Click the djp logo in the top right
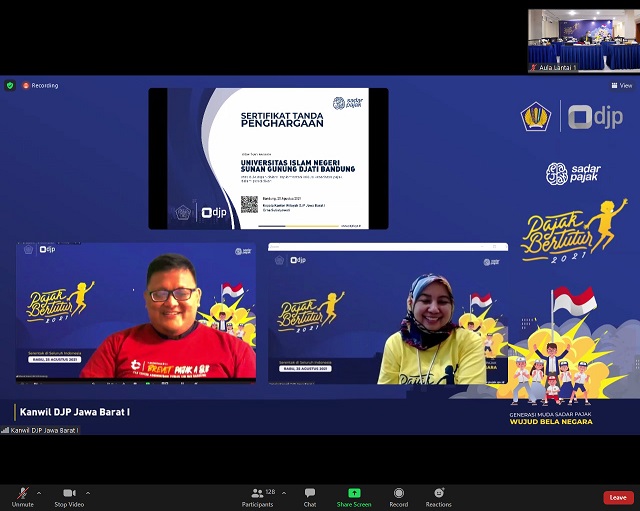This screenshot has height=511, width=640. [595, 117]
